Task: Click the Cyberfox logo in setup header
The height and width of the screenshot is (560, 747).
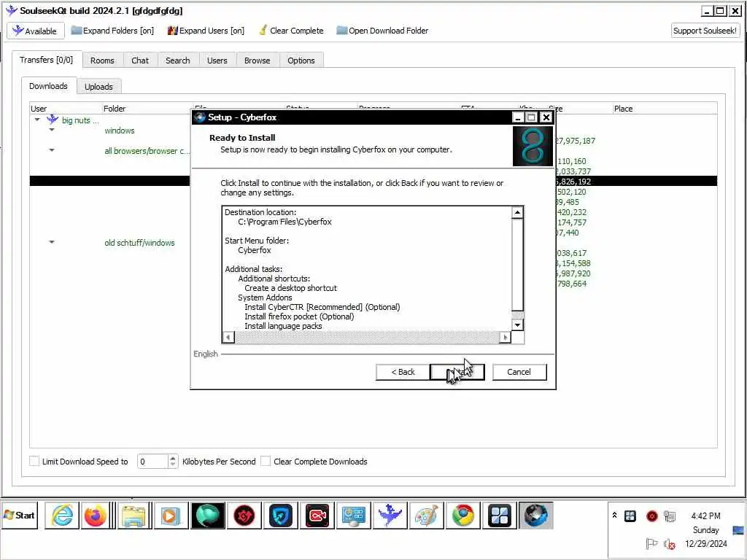Action: 533,146
